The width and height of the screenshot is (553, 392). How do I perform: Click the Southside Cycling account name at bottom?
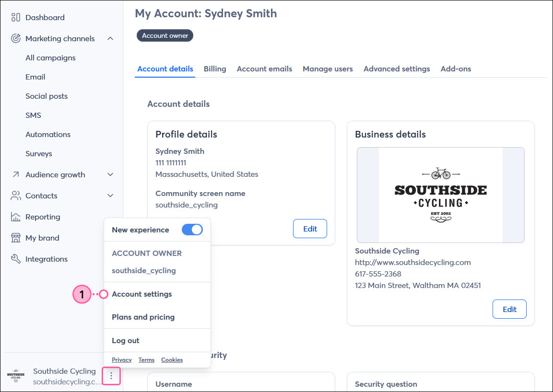click(65, 371)
